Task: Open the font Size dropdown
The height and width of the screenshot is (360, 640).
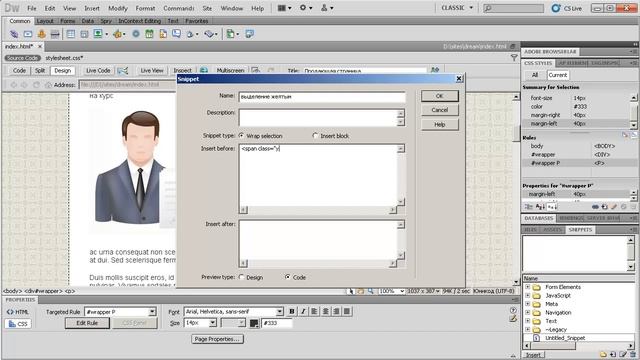Action: point(213,323)
